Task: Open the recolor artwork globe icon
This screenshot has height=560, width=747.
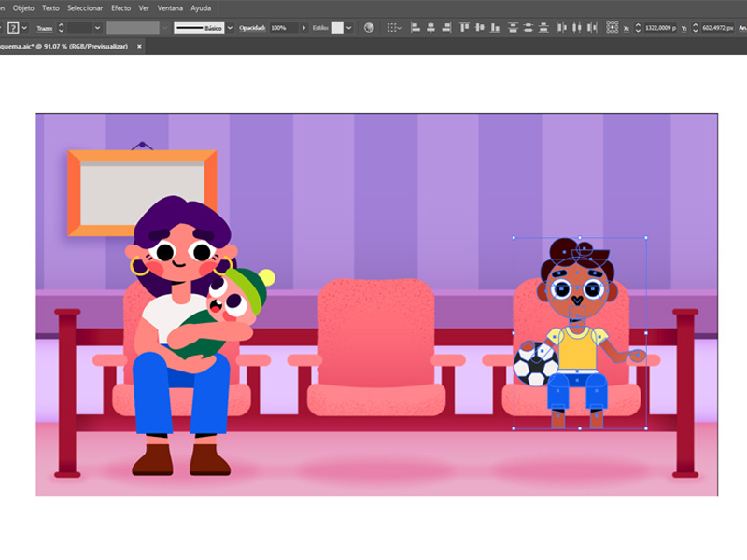Action: point(369,27)
